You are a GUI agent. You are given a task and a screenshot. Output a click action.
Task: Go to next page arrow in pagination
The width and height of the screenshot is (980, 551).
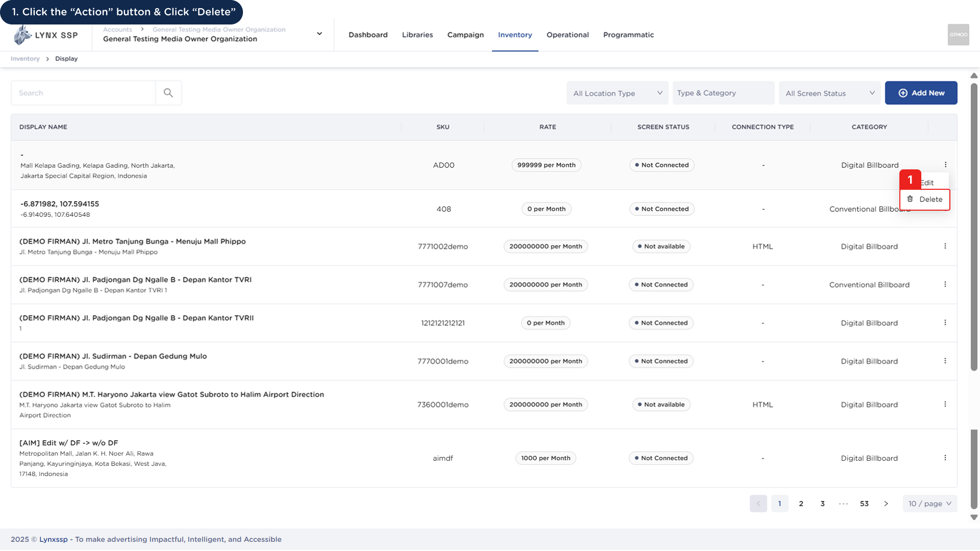886,504
